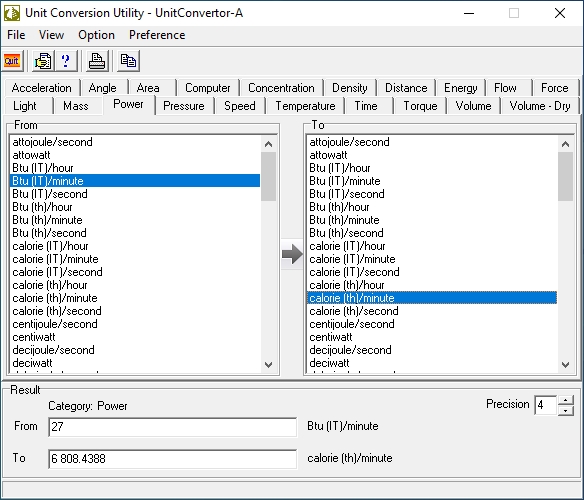Select calorie (IT)/minute in the From list
The image size is (584, 500).
tap(135, 259)
